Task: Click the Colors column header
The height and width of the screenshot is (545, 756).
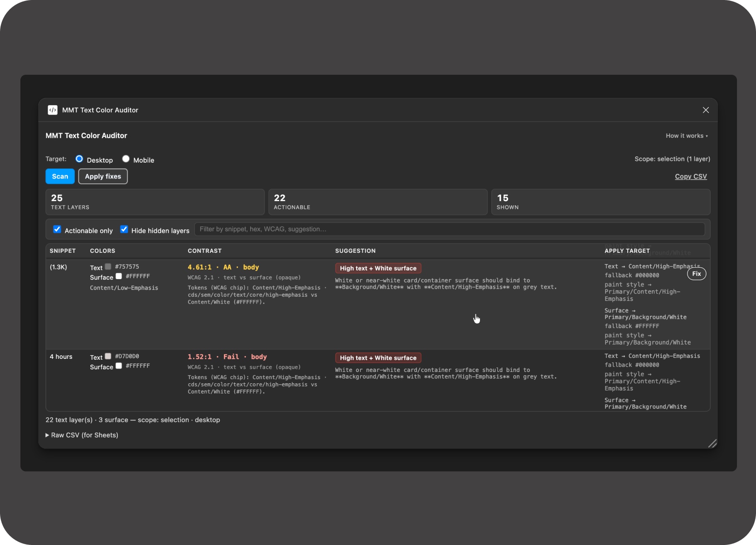Action: click(x=102, y=251)
